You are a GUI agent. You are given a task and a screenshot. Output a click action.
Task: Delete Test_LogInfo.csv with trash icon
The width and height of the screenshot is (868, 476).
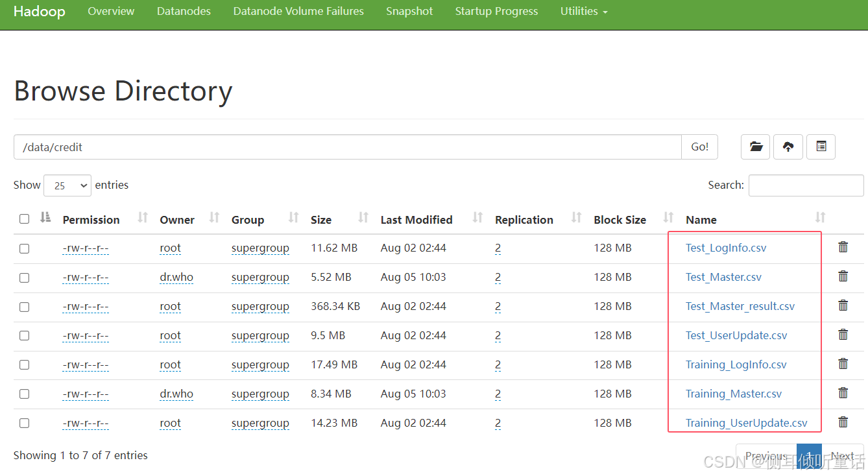pos(843,247)
